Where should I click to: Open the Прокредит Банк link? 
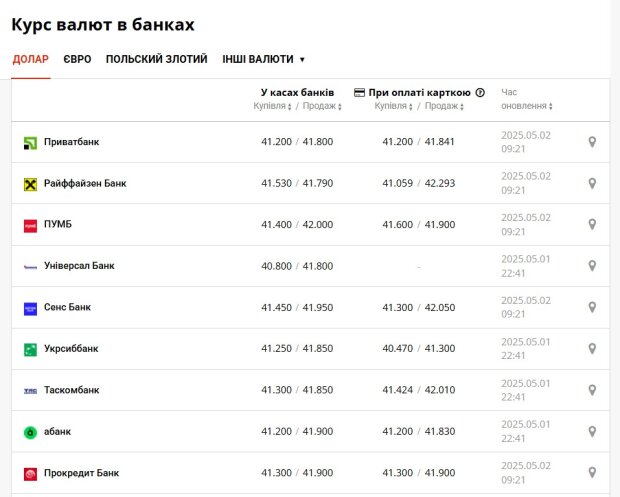point(81,473)
